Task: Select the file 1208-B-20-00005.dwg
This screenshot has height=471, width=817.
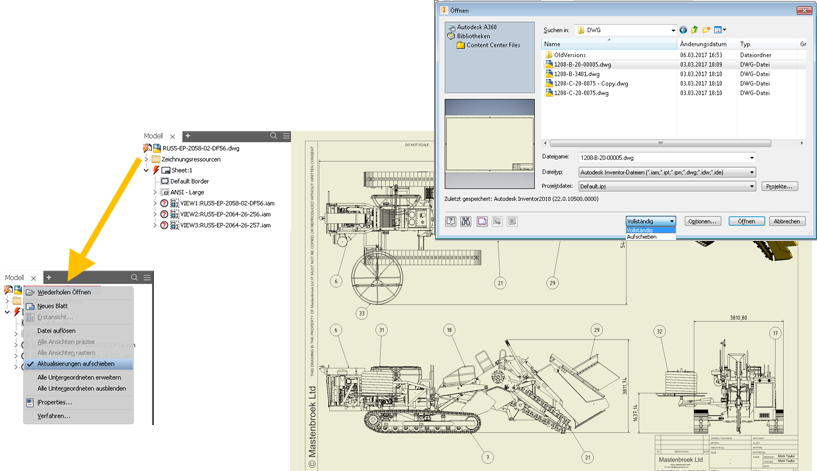Action: tap(582, 65)
